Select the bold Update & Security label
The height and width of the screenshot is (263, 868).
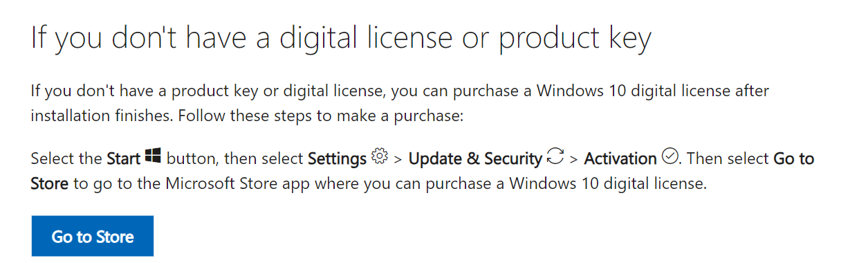(475, 158)
